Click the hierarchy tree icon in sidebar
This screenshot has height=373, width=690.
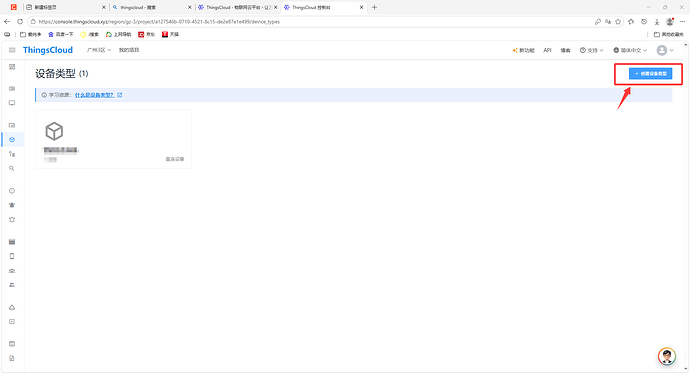[x=12, y=154]
